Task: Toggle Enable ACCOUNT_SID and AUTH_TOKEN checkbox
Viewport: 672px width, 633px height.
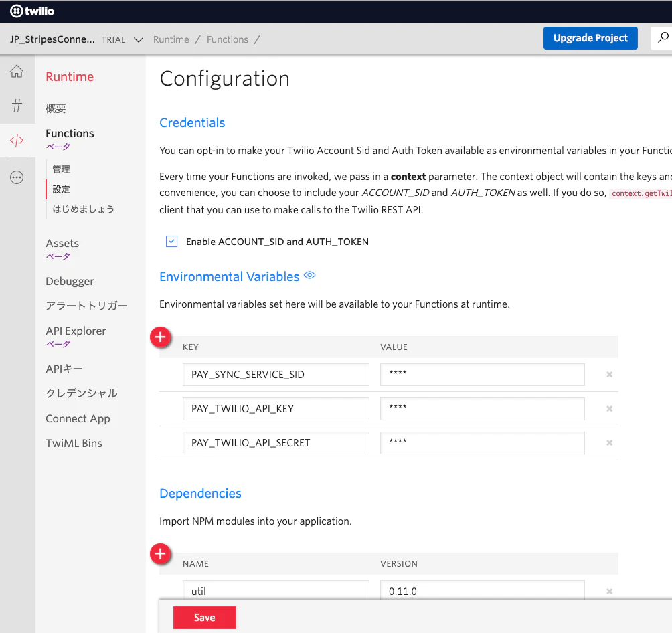Action: click(171, 242)
